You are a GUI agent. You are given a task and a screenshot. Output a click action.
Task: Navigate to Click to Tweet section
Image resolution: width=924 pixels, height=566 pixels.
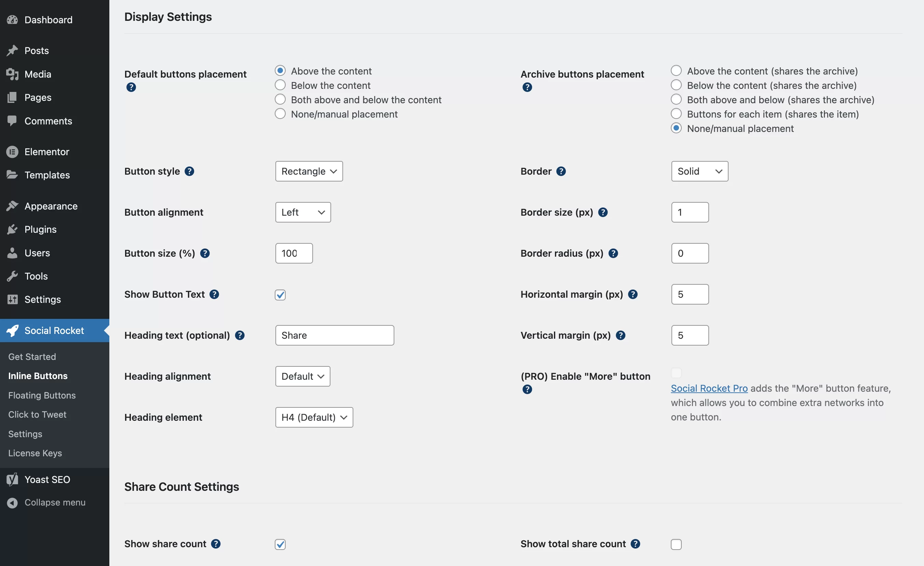tap(37, 415)
